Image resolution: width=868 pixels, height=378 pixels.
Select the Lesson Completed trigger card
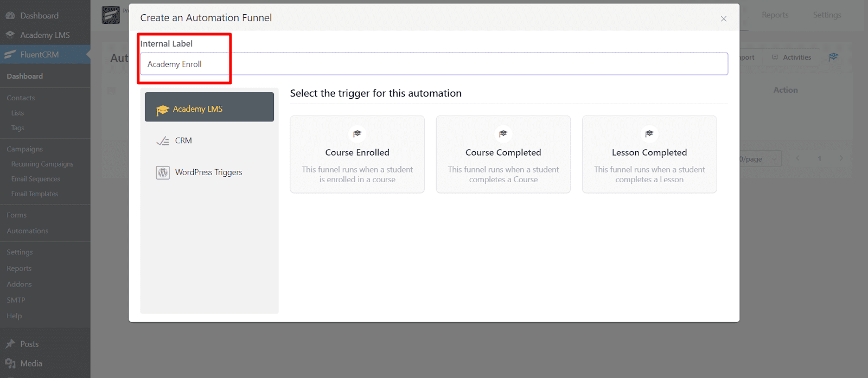pyautogui.click(x=649, y=155)
